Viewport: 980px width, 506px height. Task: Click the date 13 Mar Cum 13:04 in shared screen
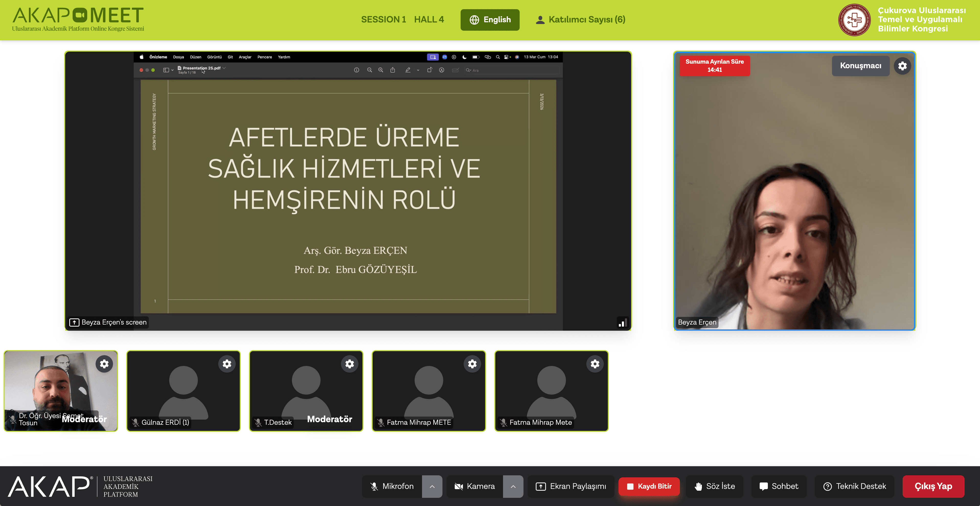[x=541, y=57]
